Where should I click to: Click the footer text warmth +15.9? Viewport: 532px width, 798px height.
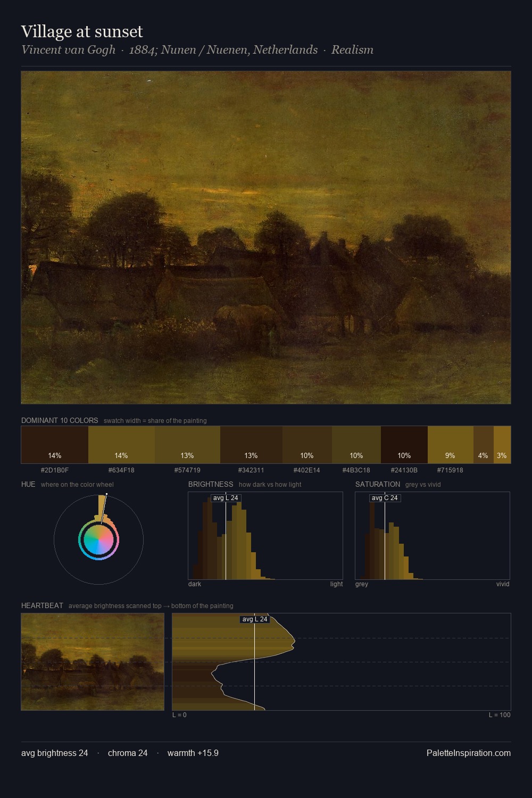tap(193, 753)
